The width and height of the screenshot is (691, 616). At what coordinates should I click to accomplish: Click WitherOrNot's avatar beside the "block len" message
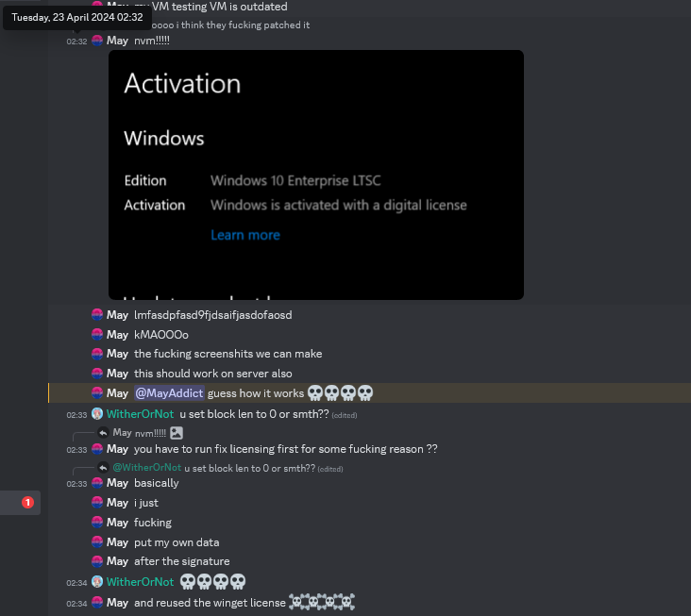click(97, 414)
